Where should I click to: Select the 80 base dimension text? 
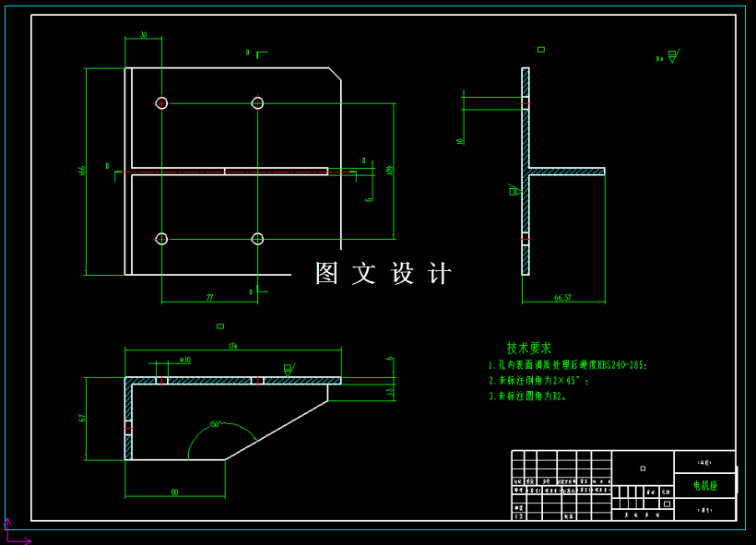click(174, 492)
